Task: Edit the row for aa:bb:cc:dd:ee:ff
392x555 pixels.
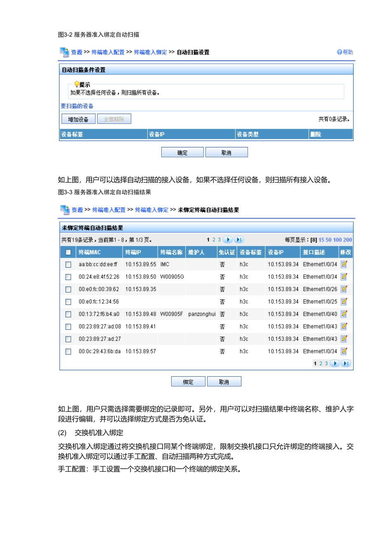Action: click(344, 264)
